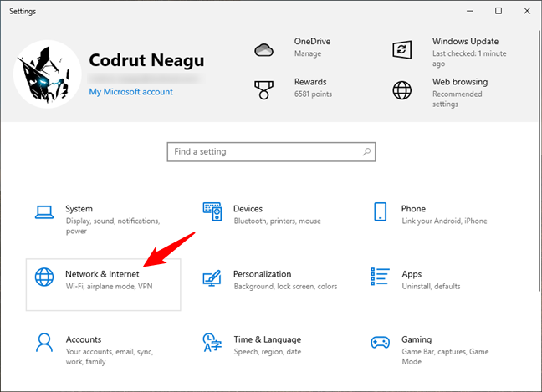Open the System settings category
Viewport: 542px width, 392px height.
(104, 219)
